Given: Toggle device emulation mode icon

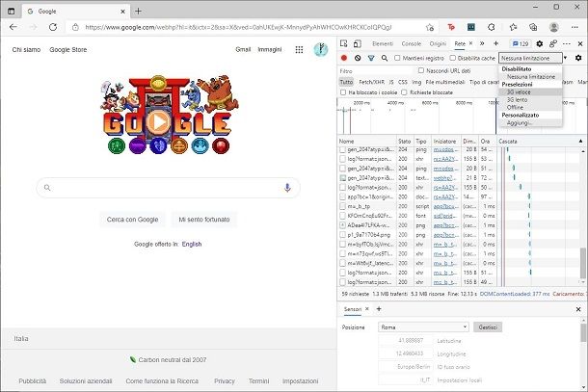Looking at the screenshot, I should pyautogui.click(x=358, y=43).
